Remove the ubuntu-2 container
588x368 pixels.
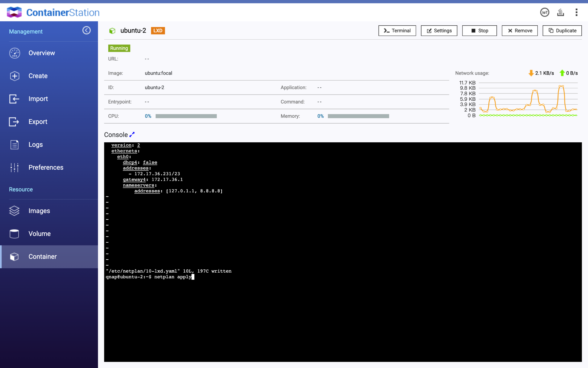[x=520, y=31]
